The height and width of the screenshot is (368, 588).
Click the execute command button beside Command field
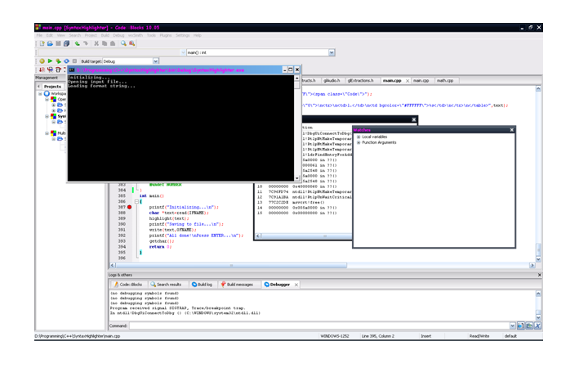520,325
